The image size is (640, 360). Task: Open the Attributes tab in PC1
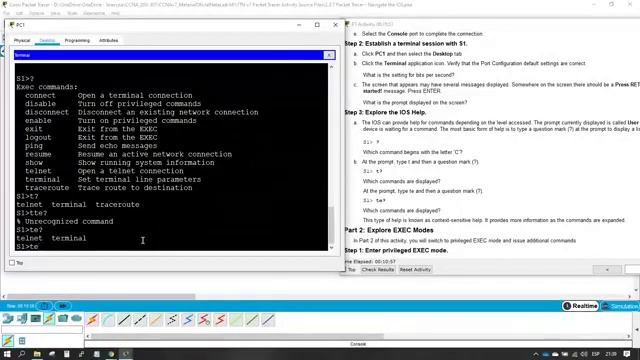(109, 40)
